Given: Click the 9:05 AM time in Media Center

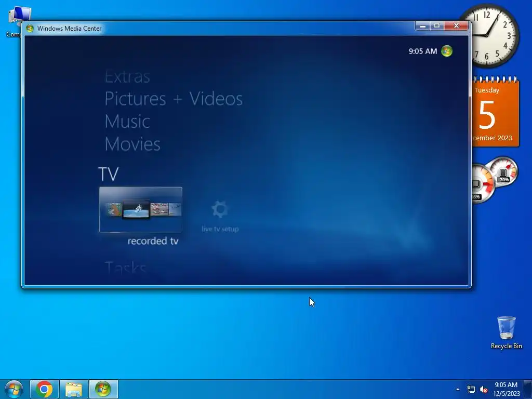Looking at the screenshot, I should [x=423, y=51].
